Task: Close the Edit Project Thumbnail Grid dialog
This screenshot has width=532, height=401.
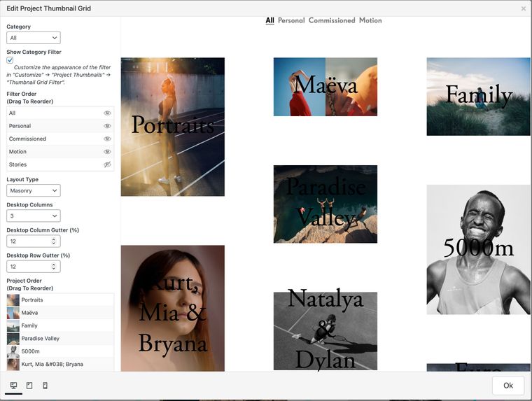Action: click(523, 8)
